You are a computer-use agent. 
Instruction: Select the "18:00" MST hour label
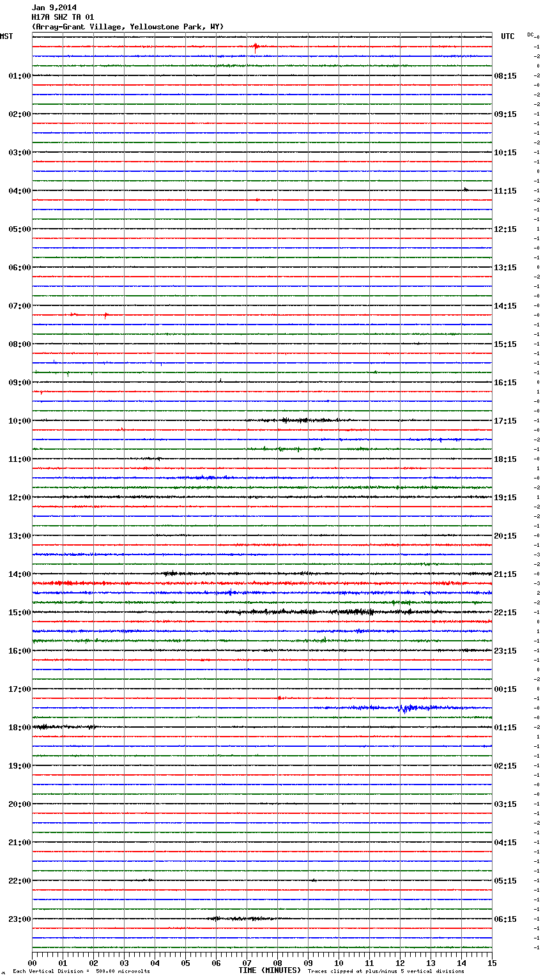click(x=20, y=728)
